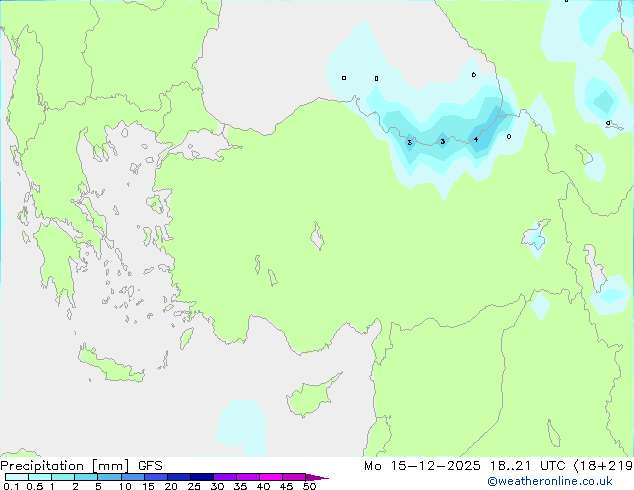
Task: Click the 15–20 mm legend swatch
Action: [156, 477]
